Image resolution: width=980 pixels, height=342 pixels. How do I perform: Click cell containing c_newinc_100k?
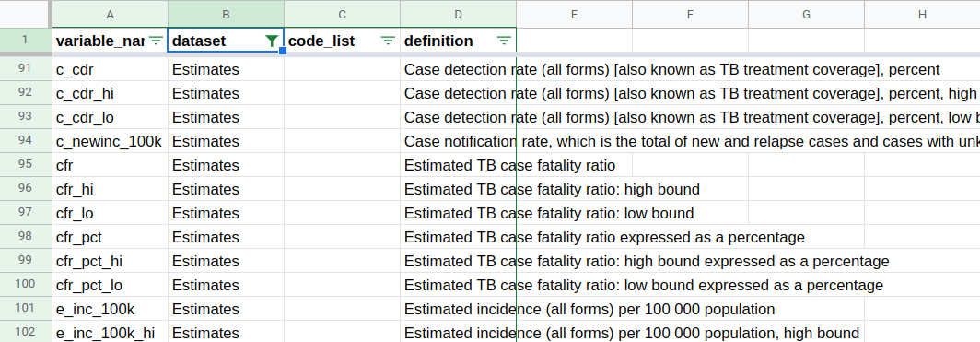tap(110, 141)
